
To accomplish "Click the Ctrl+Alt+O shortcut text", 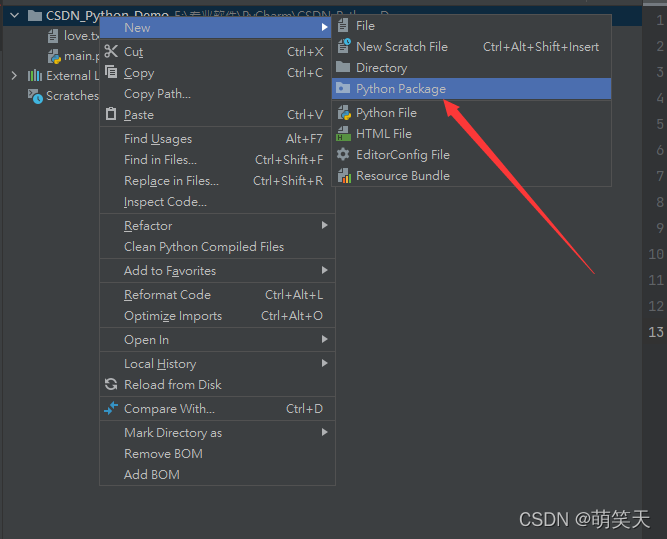I will [292, 316].
